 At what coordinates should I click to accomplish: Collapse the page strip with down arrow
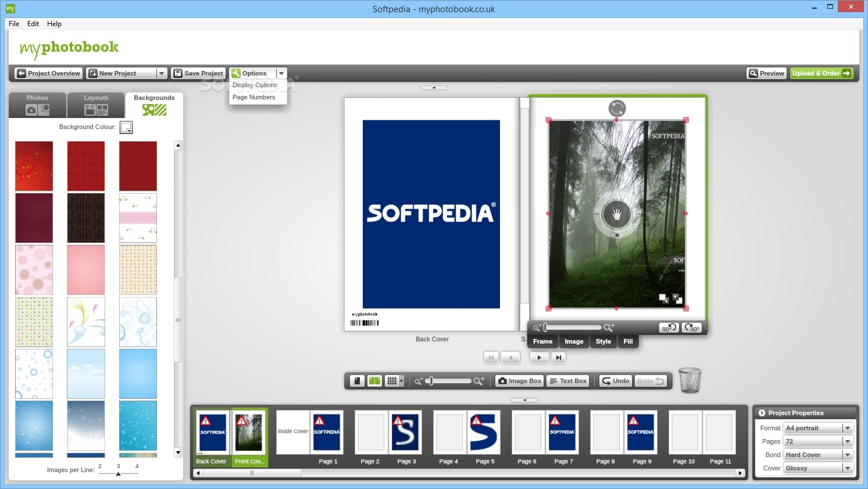pyautogui.click(x=524, y=400)
